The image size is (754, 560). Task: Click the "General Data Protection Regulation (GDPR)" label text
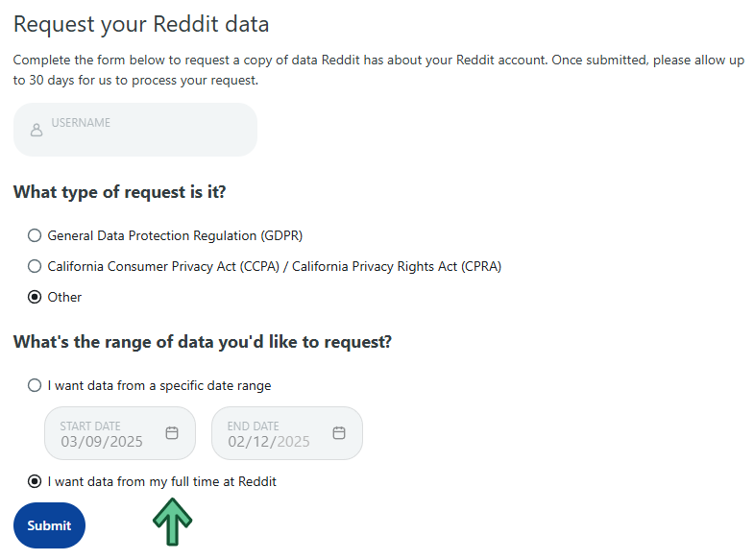175,235
